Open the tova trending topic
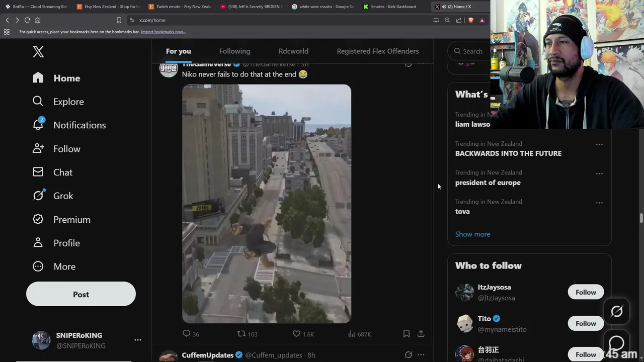Viewport: 644px width, 362px height. tap(462, 212)
